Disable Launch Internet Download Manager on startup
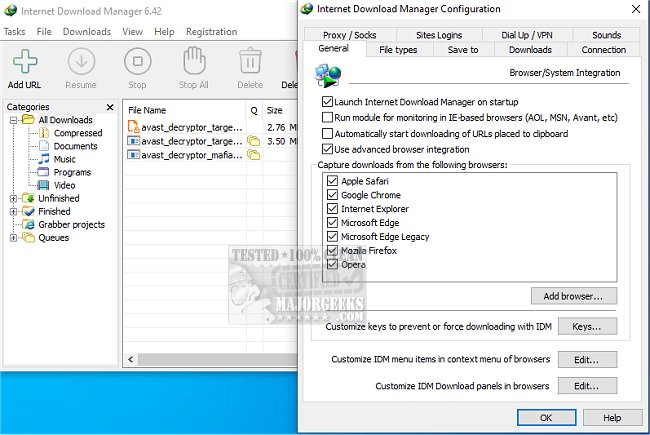Viewport: 650px width, 435px height. (328, 102)
